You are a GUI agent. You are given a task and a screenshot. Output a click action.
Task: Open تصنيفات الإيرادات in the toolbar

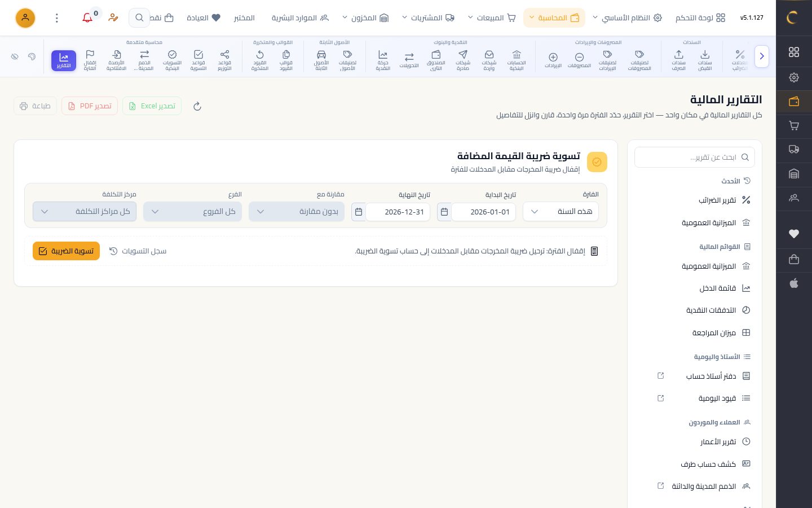point(607,60)
